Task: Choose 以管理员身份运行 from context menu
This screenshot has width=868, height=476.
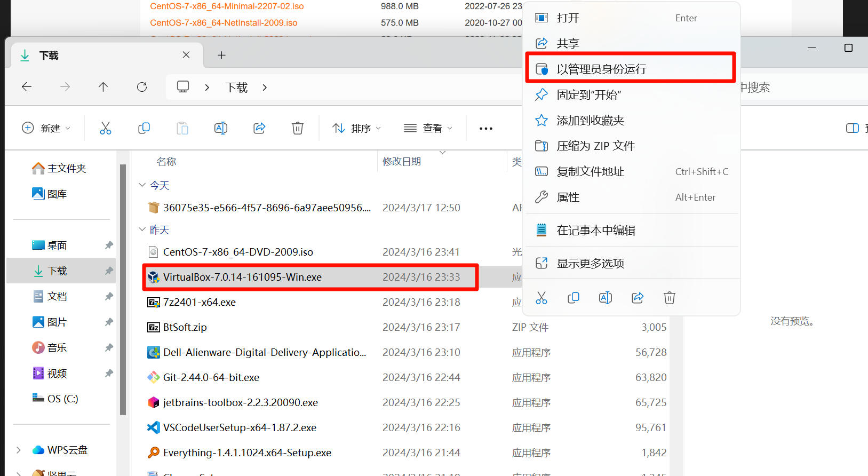Action: pos(633,69)
